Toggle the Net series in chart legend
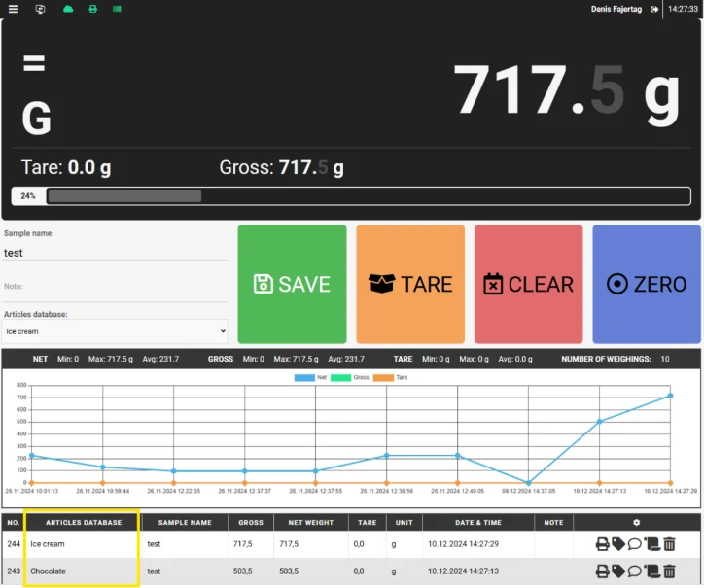 point(310,377)
